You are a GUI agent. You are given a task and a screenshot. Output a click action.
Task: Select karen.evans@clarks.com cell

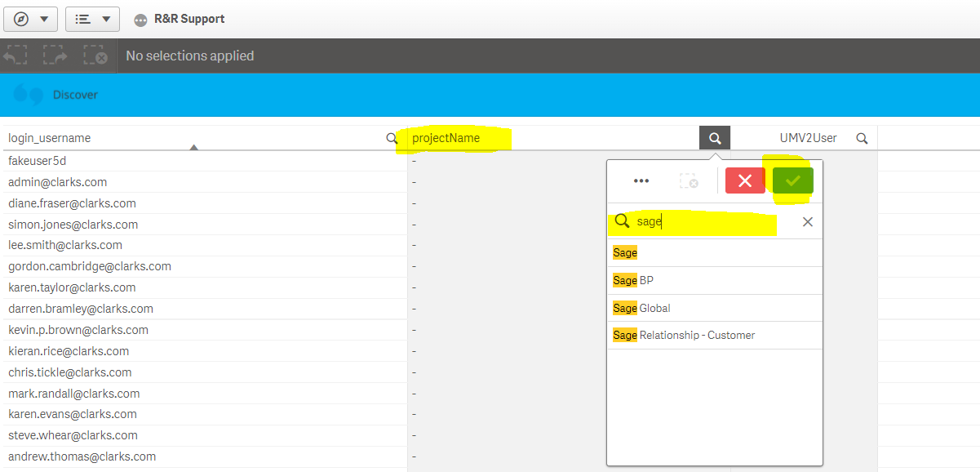[x=203, y=414]
